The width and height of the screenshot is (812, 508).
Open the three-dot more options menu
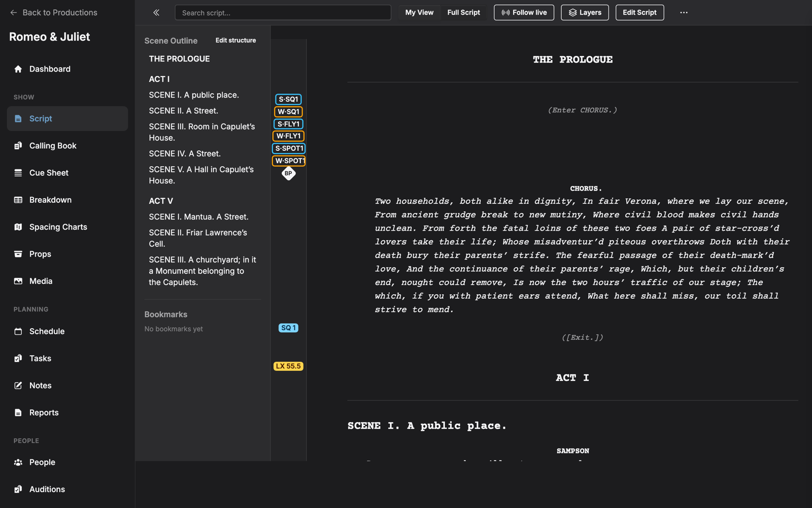coord(684,13)
